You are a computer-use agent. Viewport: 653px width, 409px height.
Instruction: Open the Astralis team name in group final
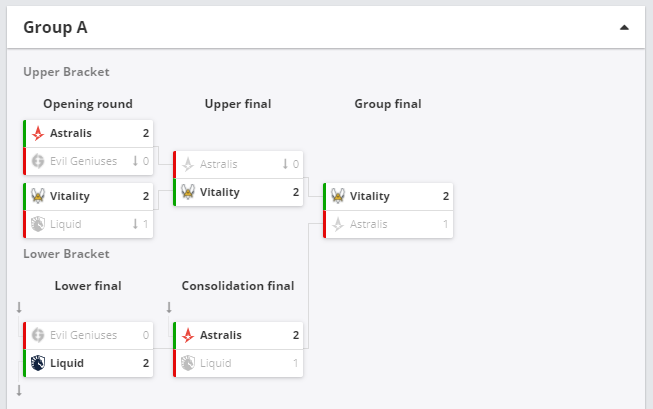369,224
